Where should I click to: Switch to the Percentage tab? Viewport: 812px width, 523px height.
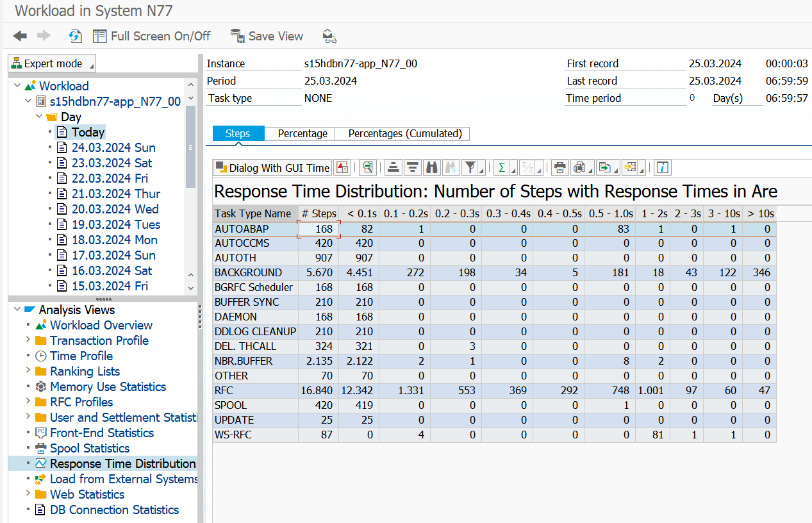point(302,133)
